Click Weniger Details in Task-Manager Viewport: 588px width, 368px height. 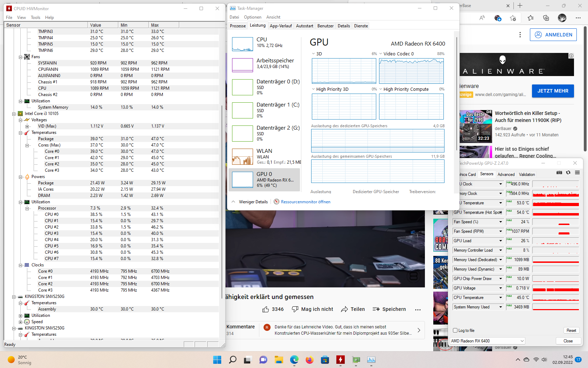253,202
